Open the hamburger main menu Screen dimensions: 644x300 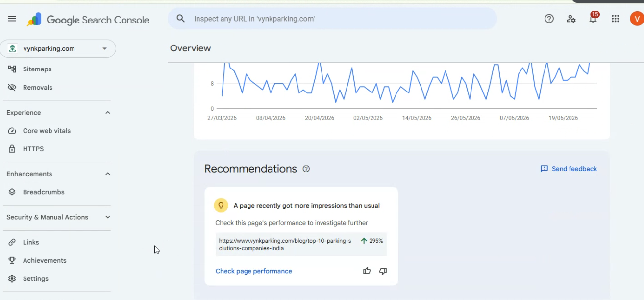pyautogui.click(x=12, y=19)
